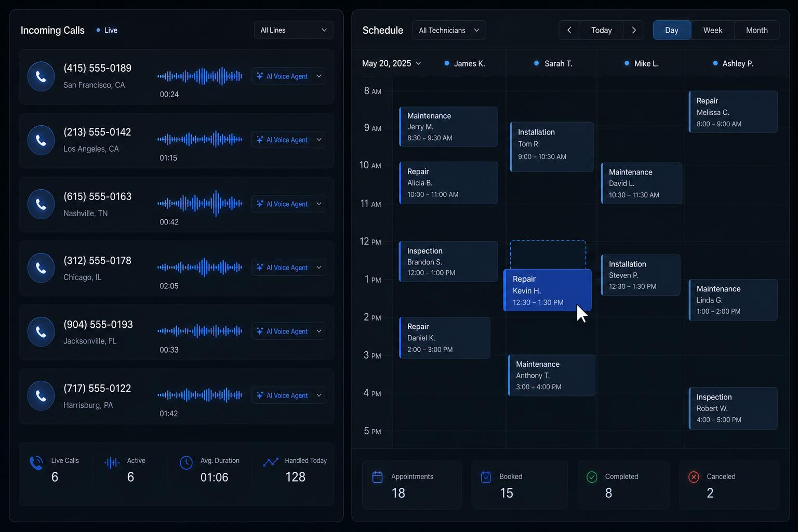Select the Sarah T. technician column header
Screen dimensions: 798x532
(x=553, y=63)
